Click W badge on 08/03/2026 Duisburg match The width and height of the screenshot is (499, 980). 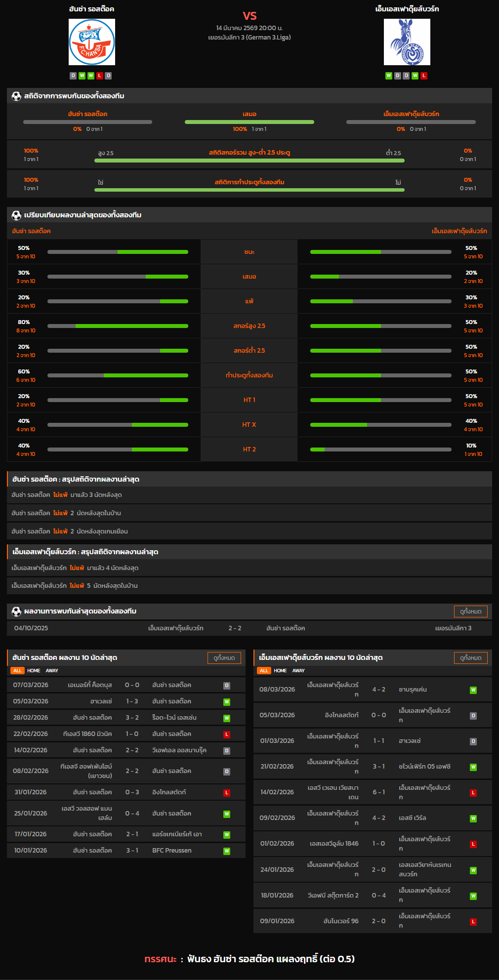pos(473,690)
